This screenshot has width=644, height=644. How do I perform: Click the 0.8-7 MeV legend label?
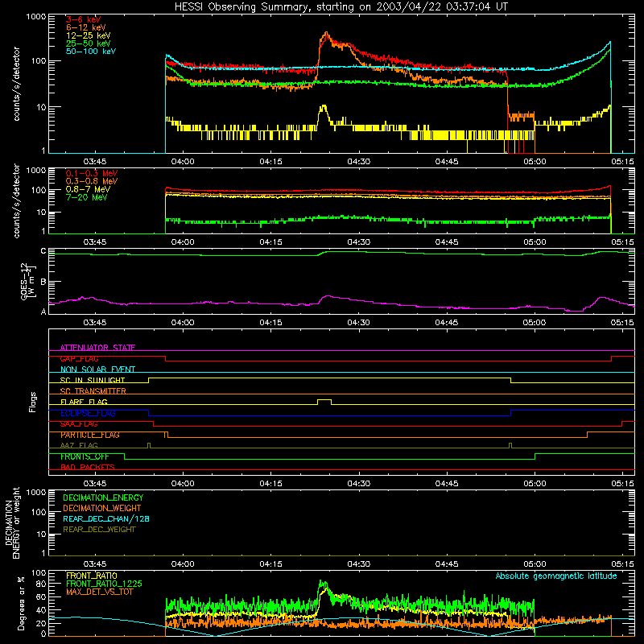[x=89, y=189]
